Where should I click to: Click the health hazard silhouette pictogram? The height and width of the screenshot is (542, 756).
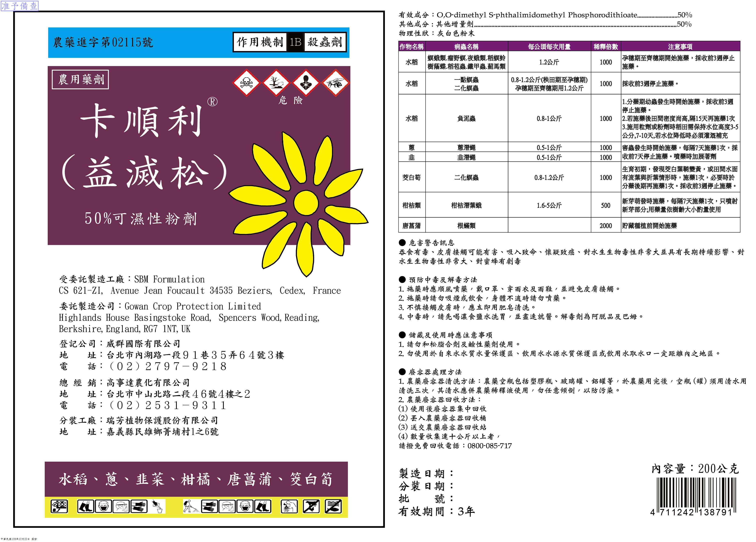point(306,83)
